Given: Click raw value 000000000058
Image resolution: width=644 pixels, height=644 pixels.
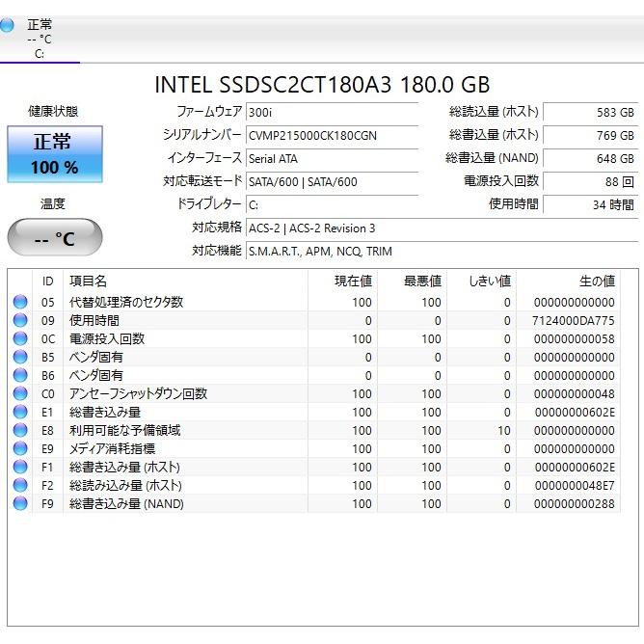Looking at the screenshot, I should click(575, 338).
